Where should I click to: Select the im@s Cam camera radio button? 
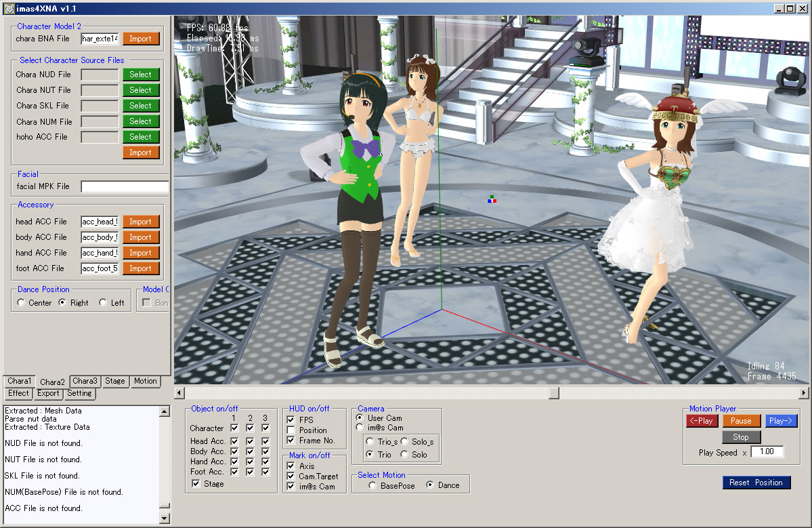coord(360,428)
